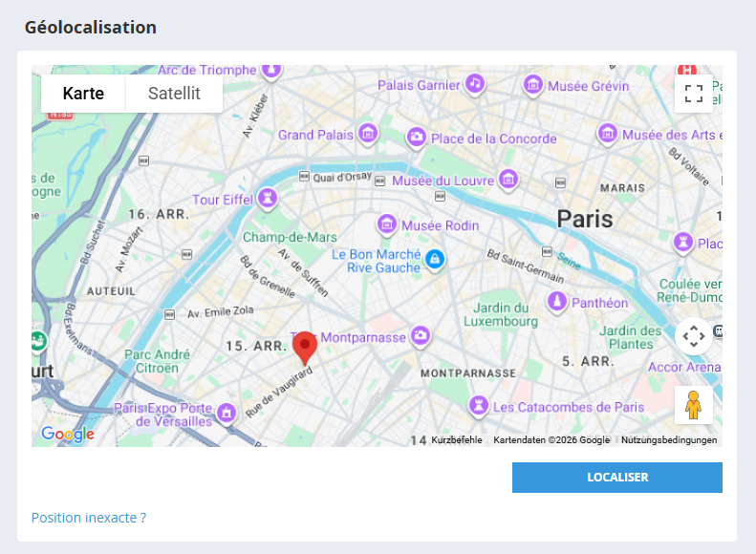Screen dimensions: 756x554
Task: Open Nutzungsbedingungen terms link
Action: click(x=669, y=439)
